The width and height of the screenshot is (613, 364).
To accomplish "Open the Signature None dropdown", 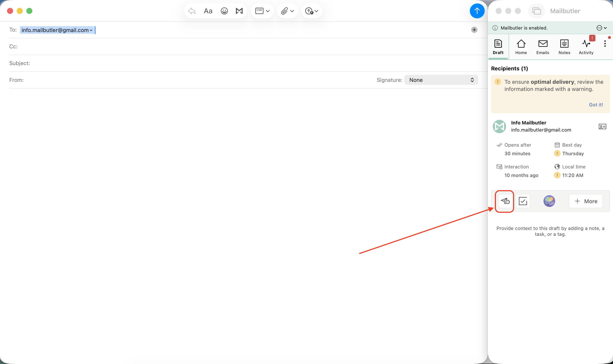I will (x=441, y=80).
